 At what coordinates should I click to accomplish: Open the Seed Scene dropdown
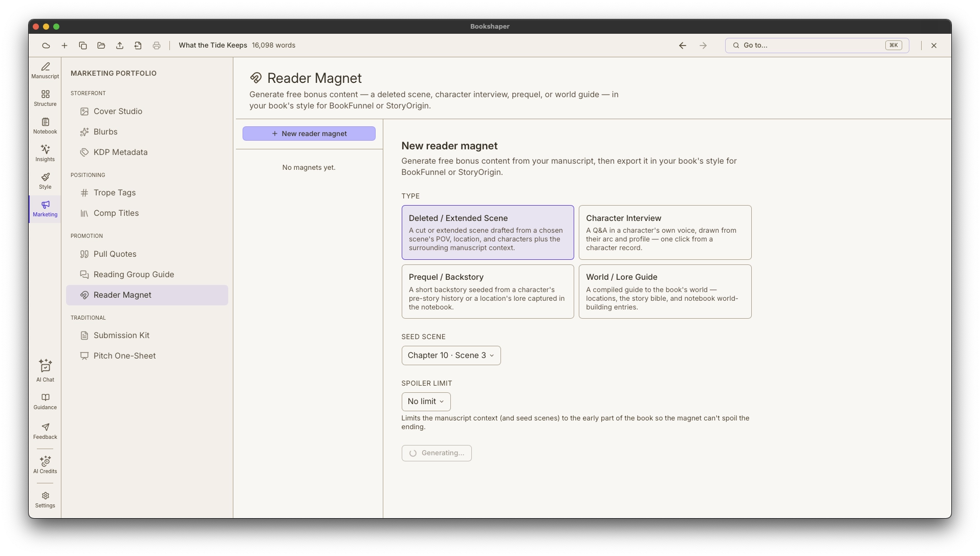tap(451, 355)
